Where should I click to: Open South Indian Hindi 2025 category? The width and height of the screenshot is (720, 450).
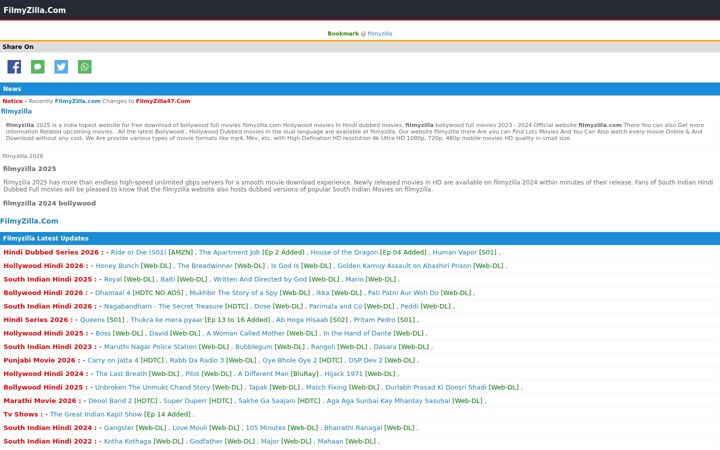pyautogui.click(x=48, y=279)
